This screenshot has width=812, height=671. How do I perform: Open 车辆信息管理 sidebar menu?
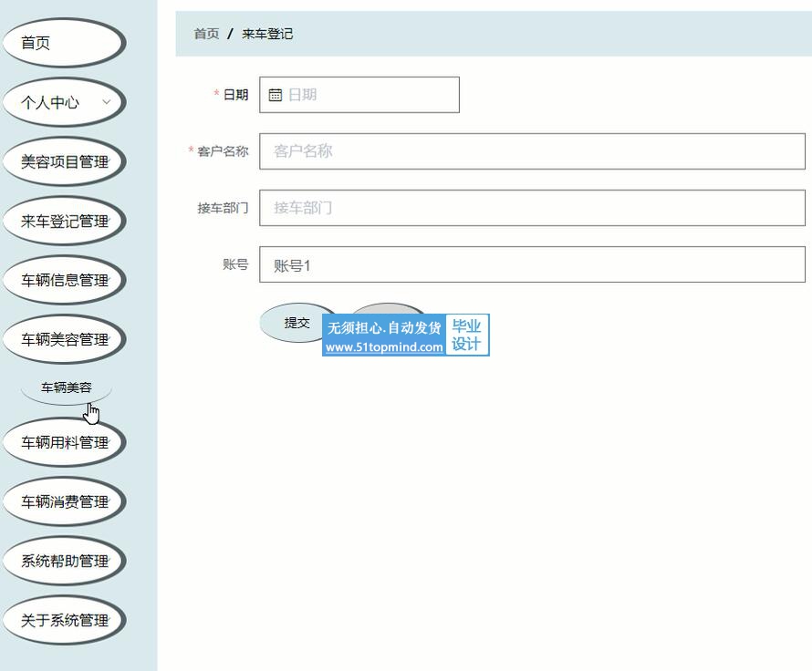(64, 280)
